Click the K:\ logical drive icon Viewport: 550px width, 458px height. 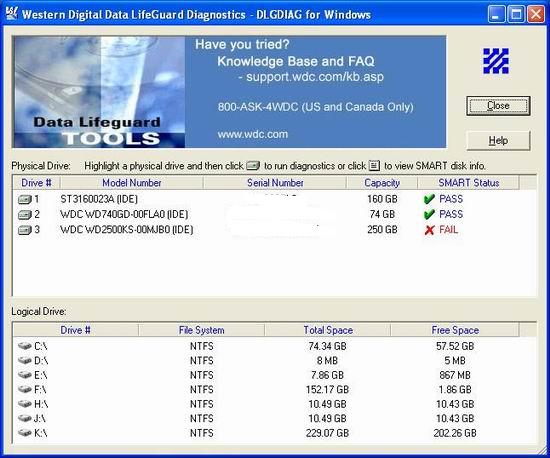pos(25,433)
